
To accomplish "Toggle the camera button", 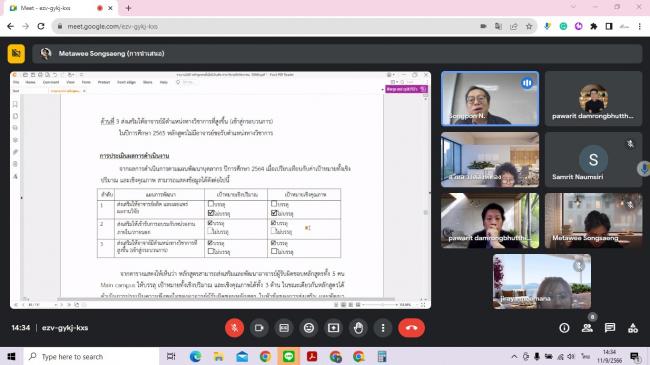I will tap(259, 328).
